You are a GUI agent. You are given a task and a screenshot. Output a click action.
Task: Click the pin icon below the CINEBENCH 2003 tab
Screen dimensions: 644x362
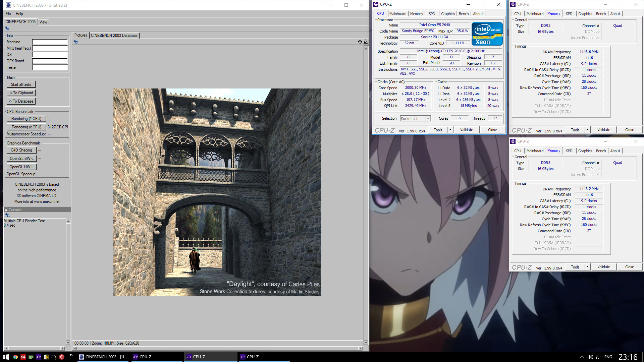(x=7, y=28)
